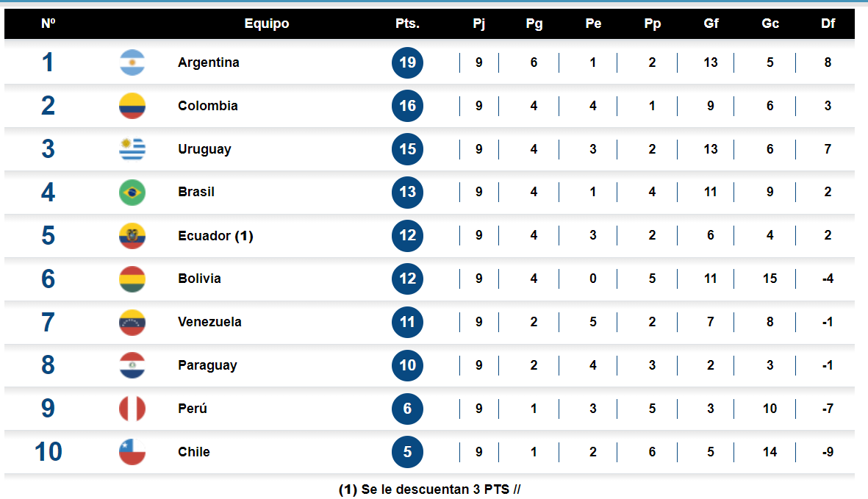Select the Chile flag icon

click(132, 452)
